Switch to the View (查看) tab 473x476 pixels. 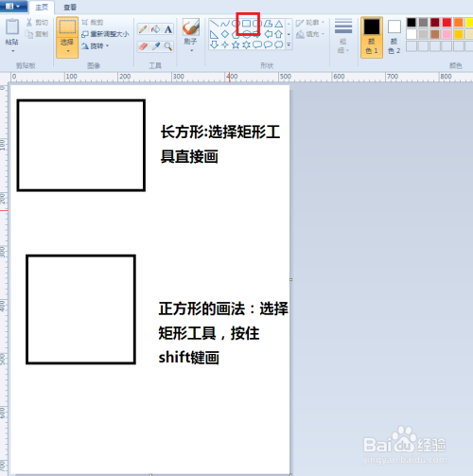tap(70, 7)
